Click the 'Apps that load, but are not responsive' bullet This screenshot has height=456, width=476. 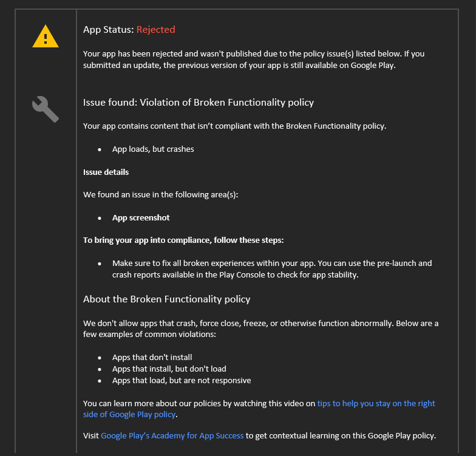[x=182, y=380]
